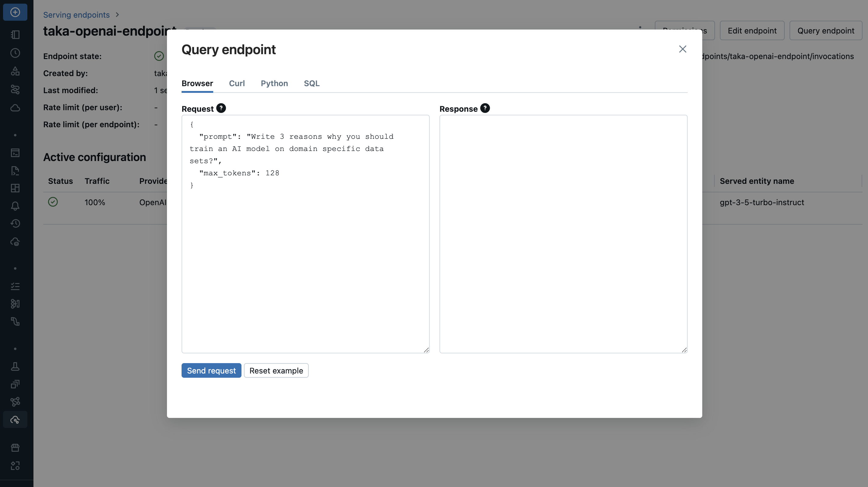Click the Serving endpoints breadcrumb link
Viewport: 868px width, 487px height.
(x=76, y=15)
